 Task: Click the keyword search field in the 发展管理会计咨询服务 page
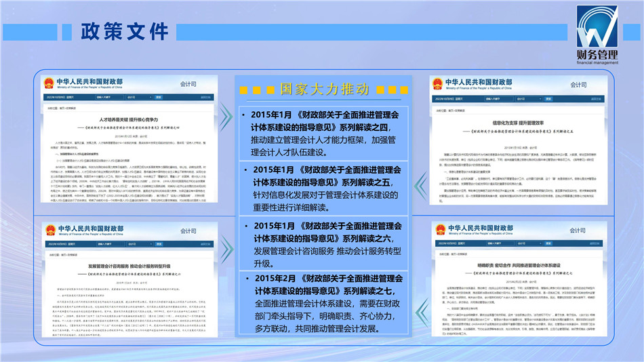pyautogui.click(x=111, y=244)
